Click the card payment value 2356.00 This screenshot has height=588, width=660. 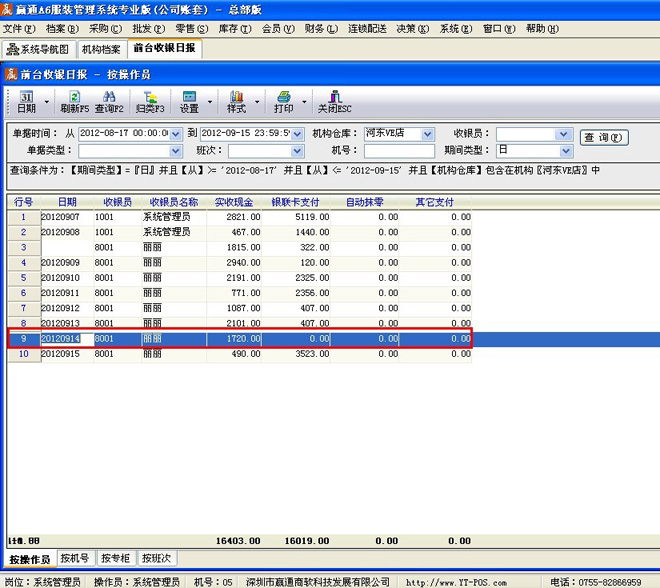312,293
